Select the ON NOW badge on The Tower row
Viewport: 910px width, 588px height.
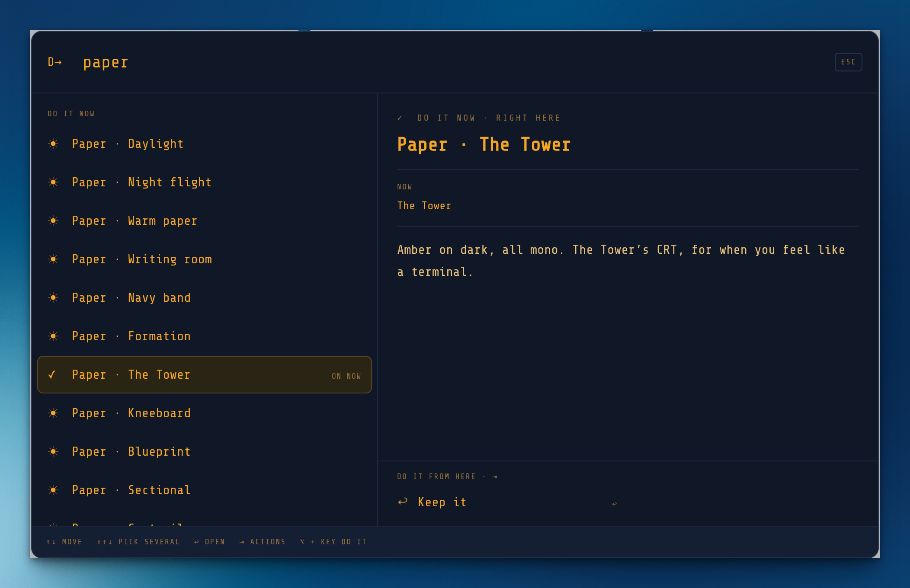pyautogui.click(x=346, y=376)
